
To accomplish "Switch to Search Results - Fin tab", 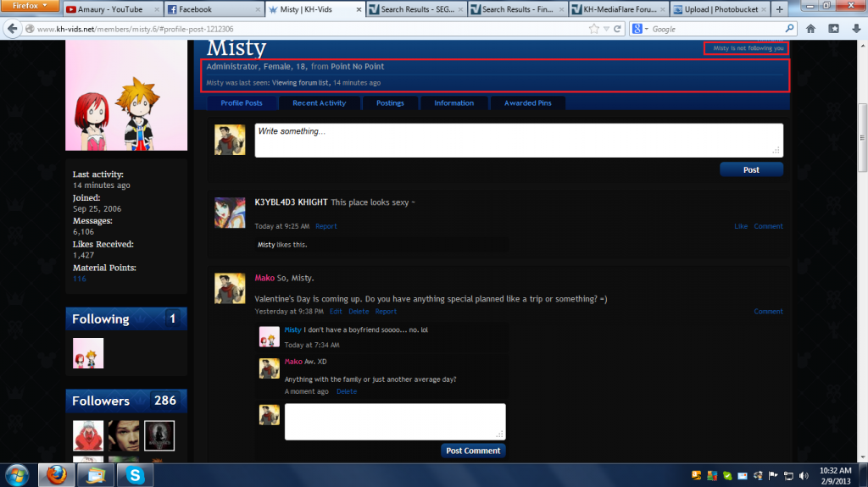I will point(518,8).
